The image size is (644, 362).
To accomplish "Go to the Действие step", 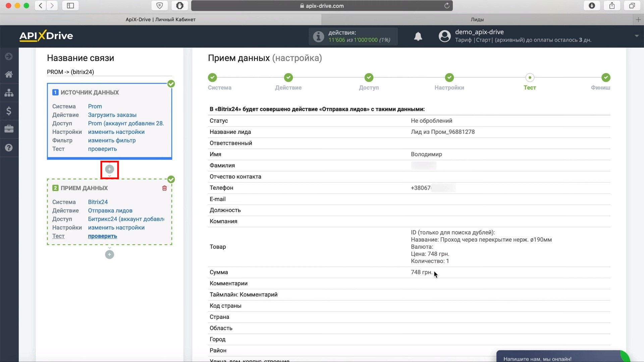I will click(x=288, y=82).
